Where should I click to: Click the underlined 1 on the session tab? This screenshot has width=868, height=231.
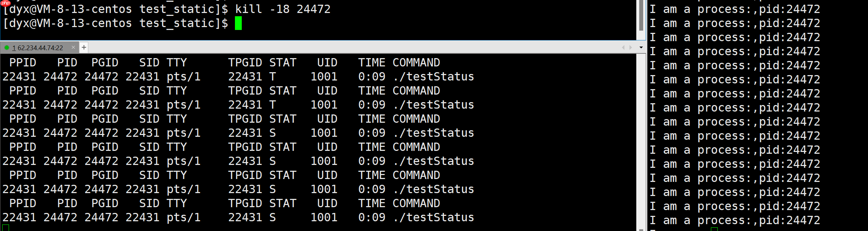click(14, 47)
